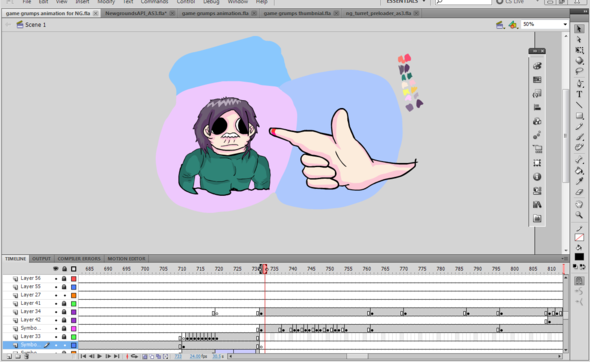Click the New Folder icon in timeline
Image resolution: width=590 pixels, height=362 pixels.
[18, 356]
